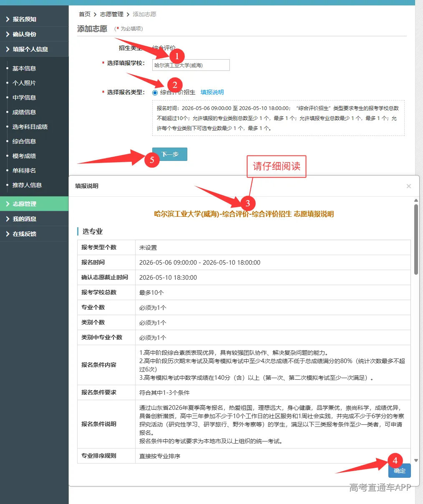423x504 pixels.
Task: Open 综合信息 in the sidebar
Action: click(24, 141)
